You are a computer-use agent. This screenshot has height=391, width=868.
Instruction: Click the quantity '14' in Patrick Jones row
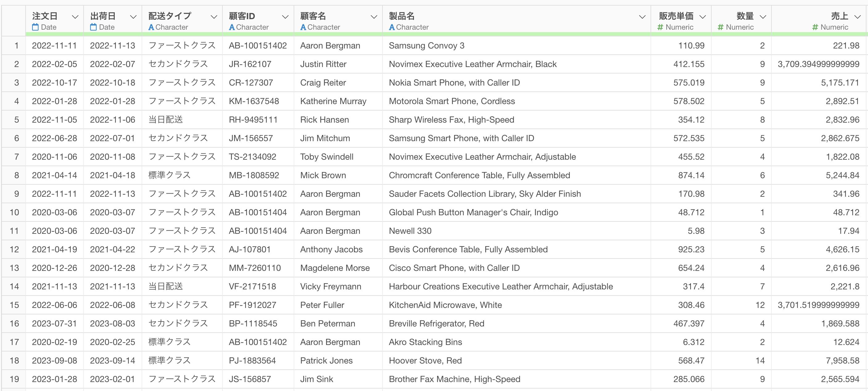point(759,361)
